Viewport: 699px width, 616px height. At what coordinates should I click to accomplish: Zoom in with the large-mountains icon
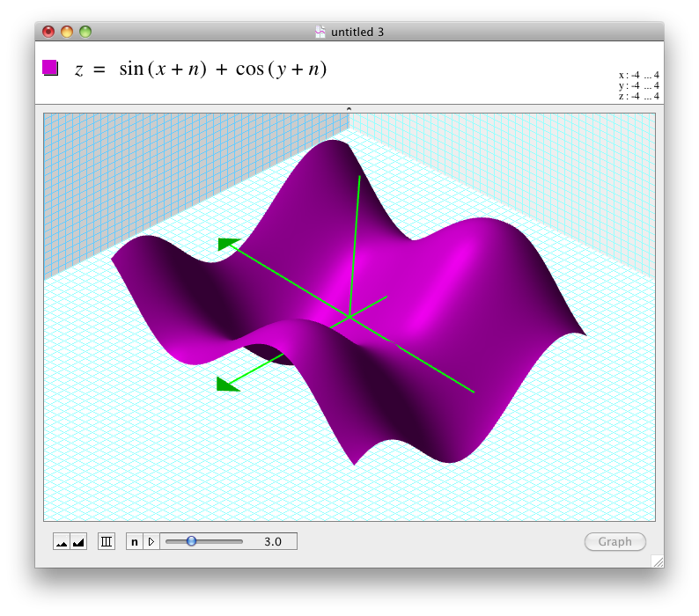pos(78,541)
